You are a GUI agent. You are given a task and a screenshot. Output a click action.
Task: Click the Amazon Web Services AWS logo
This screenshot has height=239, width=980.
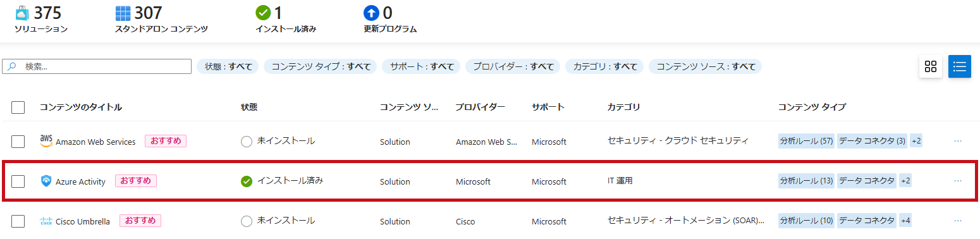tap(46, 141)
